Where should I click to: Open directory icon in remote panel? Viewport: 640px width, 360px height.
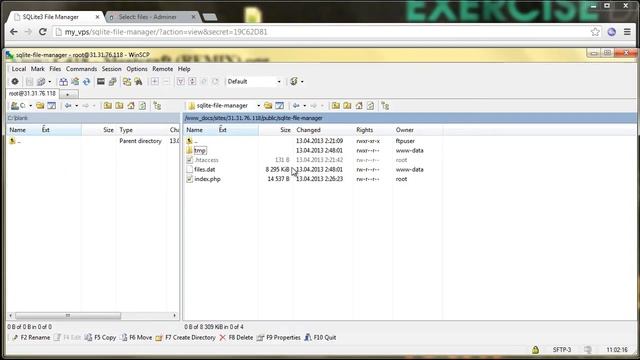click(268, 106)
